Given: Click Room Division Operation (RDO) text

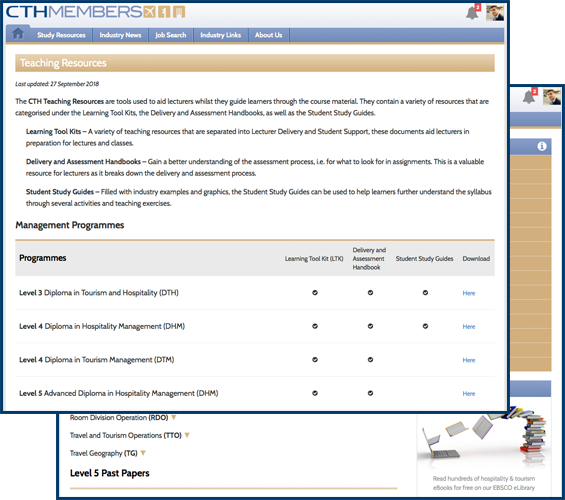Looking at the screenshot, I should [119, 418].
